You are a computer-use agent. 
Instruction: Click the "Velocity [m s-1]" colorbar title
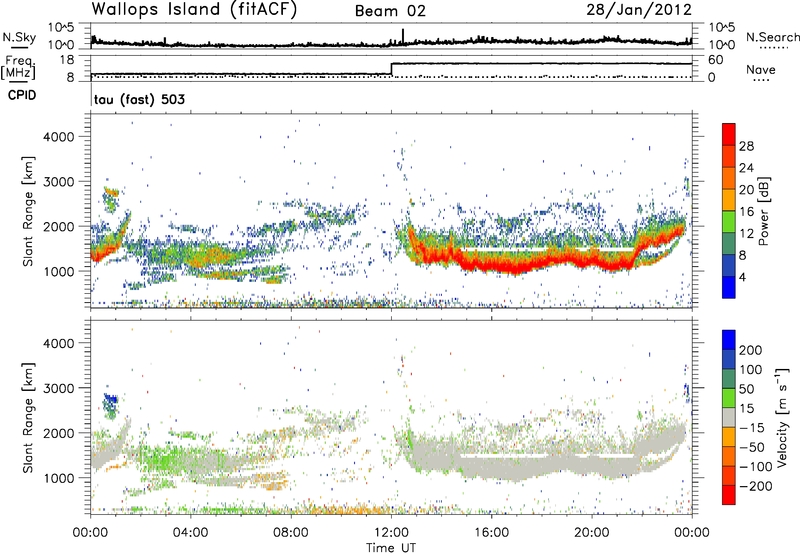(x=781, y=417)
